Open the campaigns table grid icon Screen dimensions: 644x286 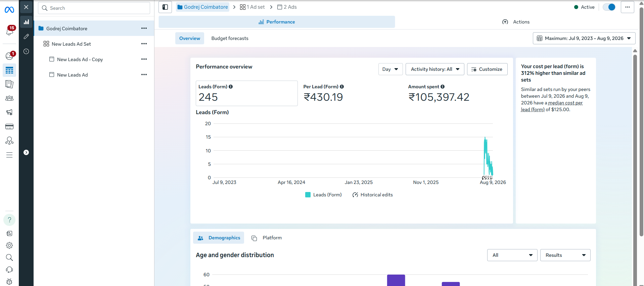[9, 70]
